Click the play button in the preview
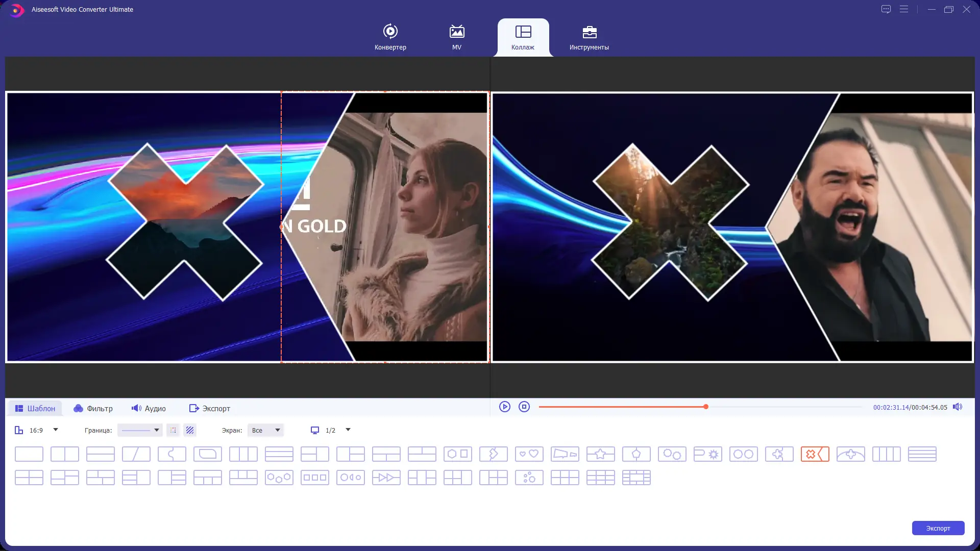 click(504, 407)
